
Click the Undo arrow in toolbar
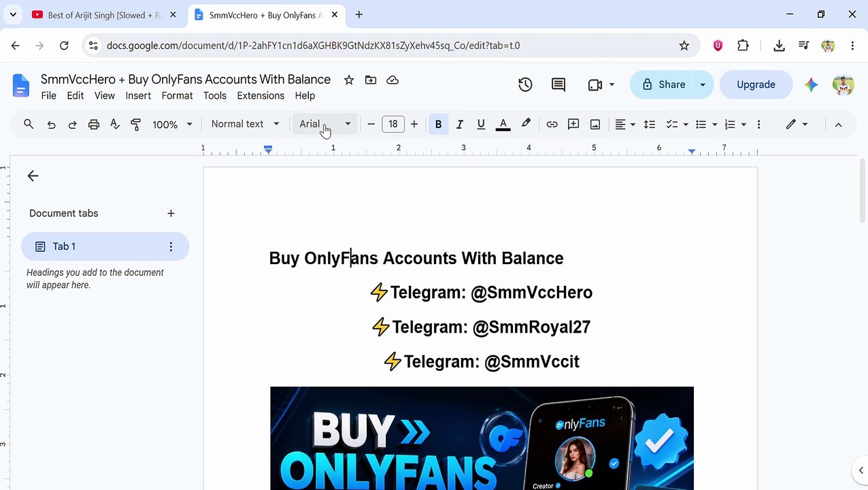coord(51,124)
